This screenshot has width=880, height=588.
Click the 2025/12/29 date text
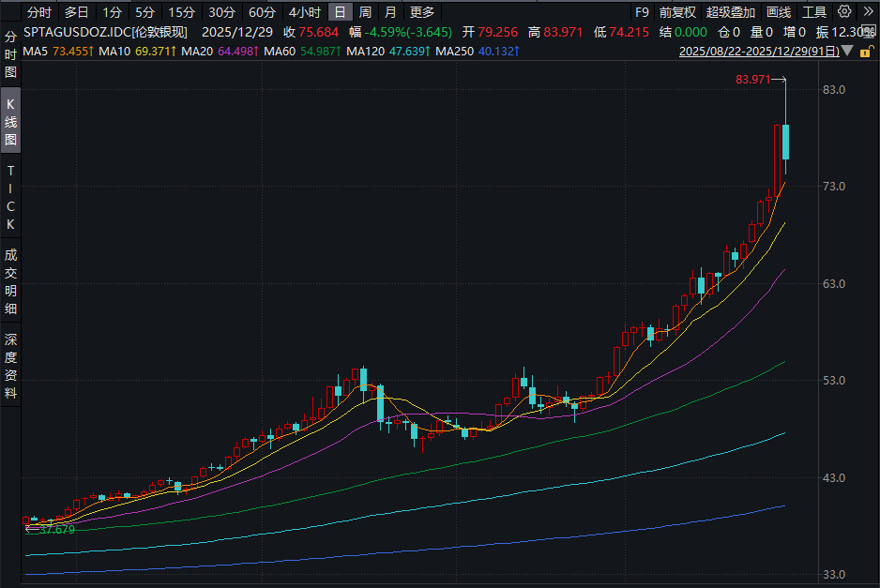tap(237, 32)
